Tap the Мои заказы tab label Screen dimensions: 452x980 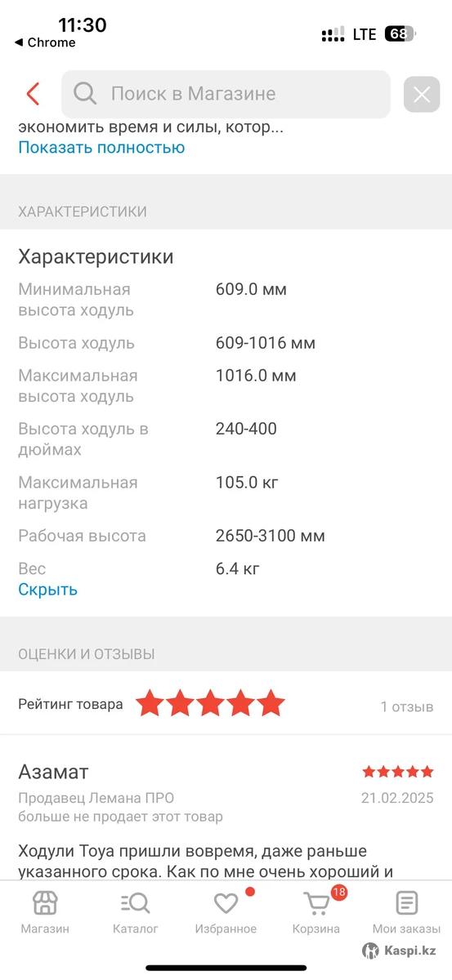[406, 929]
